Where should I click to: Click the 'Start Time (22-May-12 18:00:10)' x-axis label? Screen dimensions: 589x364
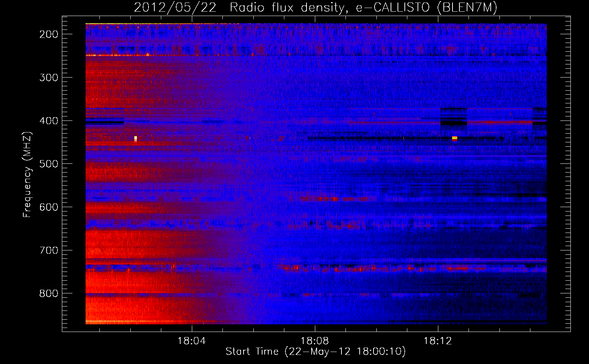click(x=315, y=352)
